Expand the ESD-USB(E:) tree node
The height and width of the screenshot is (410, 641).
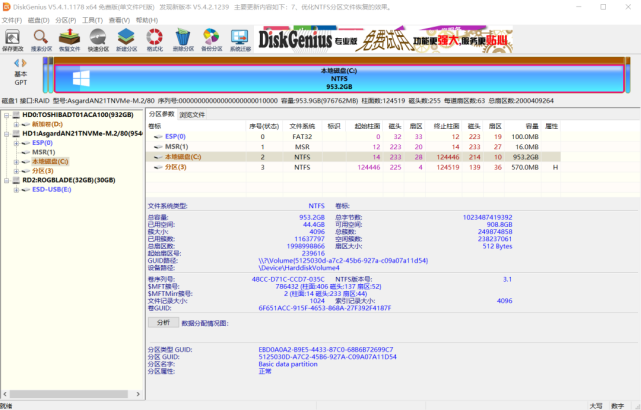pyautogui.click(x=16, y=190)
